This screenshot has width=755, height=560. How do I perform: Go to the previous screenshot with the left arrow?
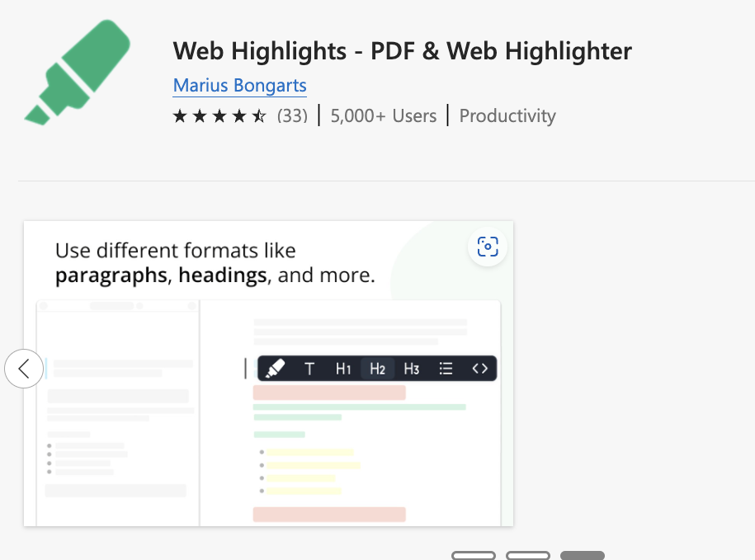pos(24,369)
